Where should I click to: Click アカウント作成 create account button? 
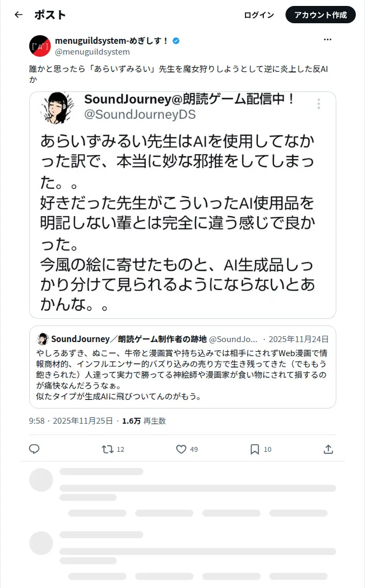pos(320,15)
